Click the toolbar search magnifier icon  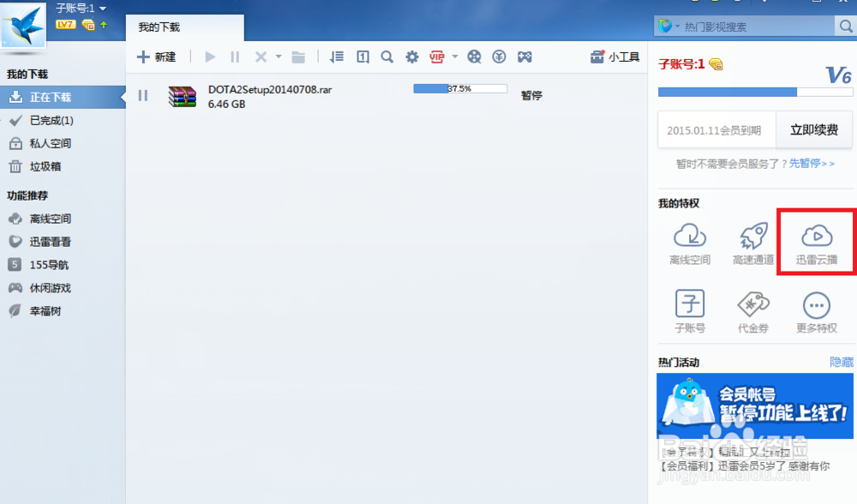point(387,57)
